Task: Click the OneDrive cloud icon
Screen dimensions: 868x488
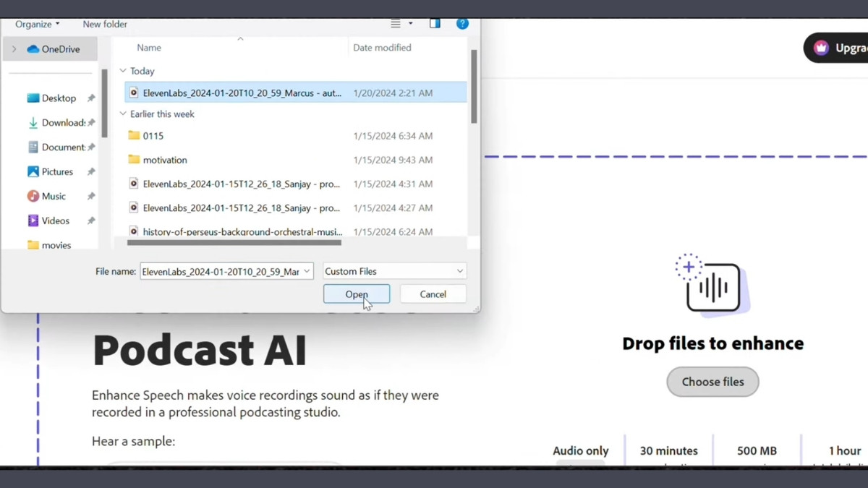Action: coord(33,49)
